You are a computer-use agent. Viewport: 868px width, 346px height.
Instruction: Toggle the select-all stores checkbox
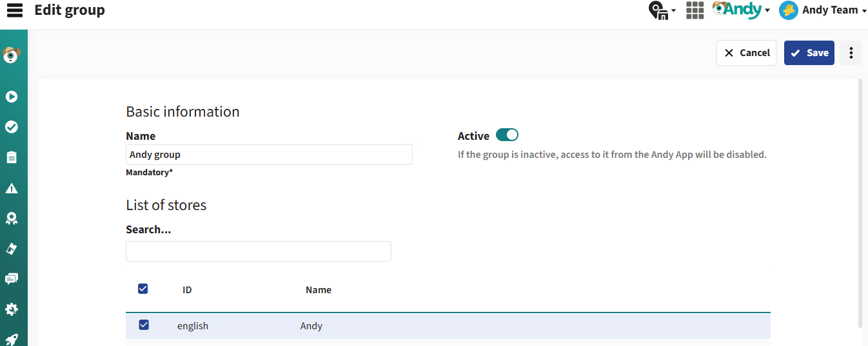coord(143,289)
